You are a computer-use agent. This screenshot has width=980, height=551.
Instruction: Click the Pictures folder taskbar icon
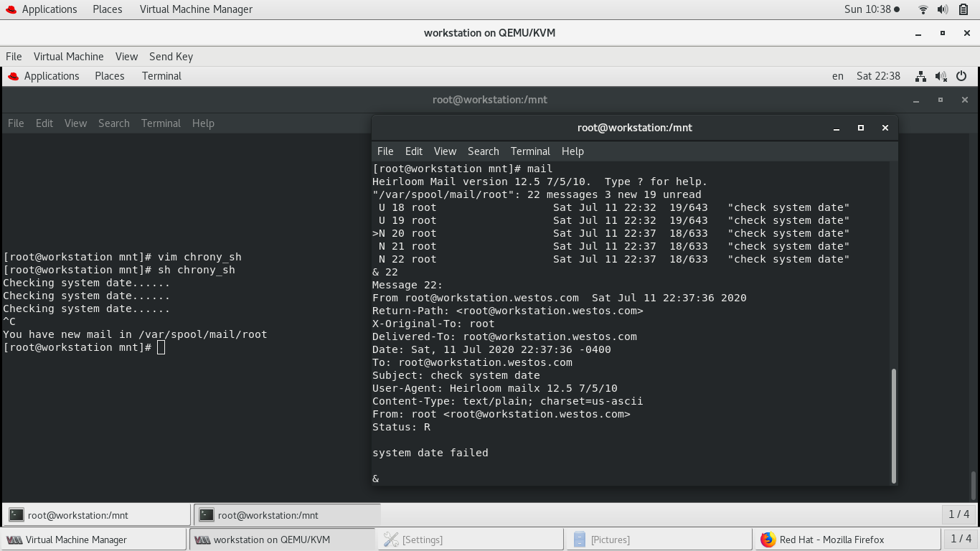click(x=580, y=540)
